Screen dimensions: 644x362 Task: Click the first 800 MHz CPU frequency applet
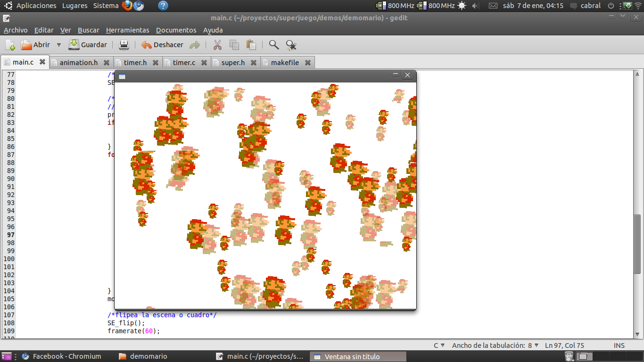point(395,6)
